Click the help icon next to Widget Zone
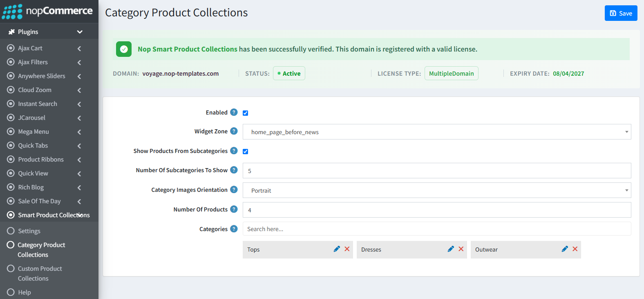 [x=234, y=131]
